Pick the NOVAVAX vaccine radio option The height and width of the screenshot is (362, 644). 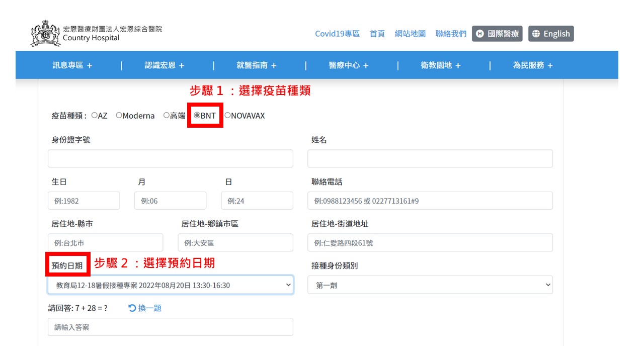click(227, 115)
